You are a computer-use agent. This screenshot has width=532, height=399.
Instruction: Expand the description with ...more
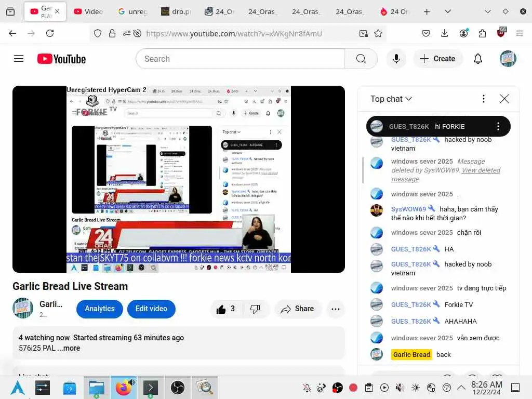tap(69, 348)
